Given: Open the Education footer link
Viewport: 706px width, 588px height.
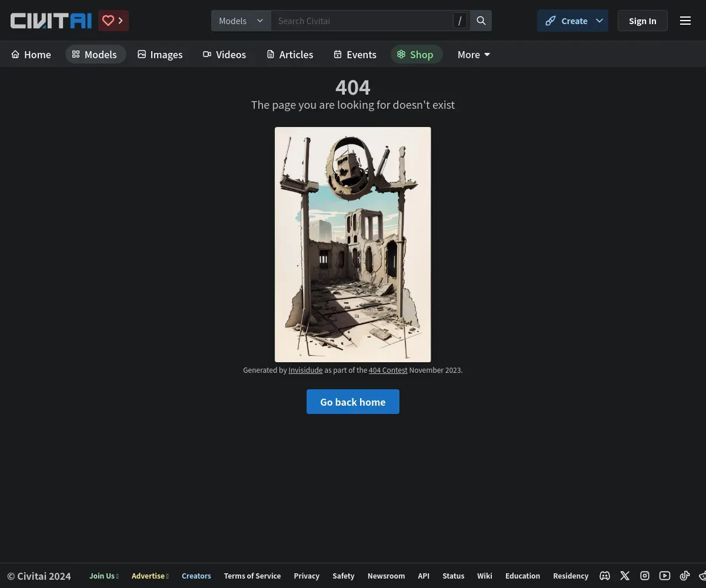Looking at the screenshot, I should click(x=522, y=576).
